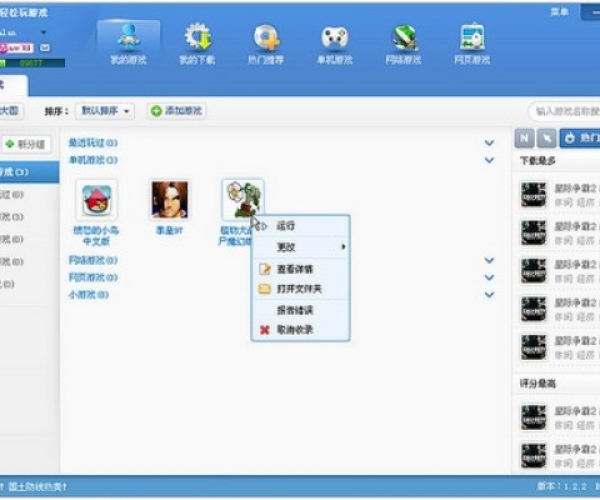Focus the 输入游戏名称 search field
Image resolution: width=600 pixels, height=500 pixels.
click(565, 111)
